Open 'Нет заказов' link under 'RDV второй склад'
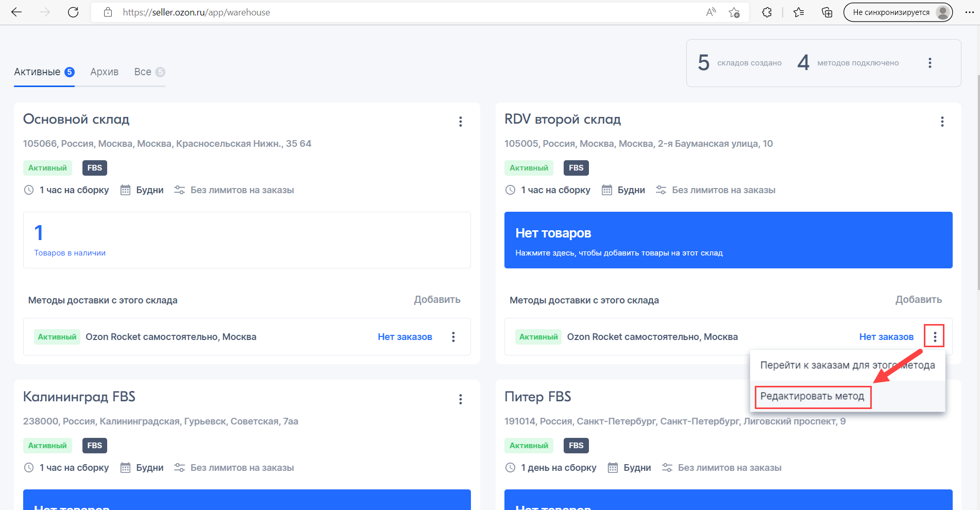 point(886,337)
